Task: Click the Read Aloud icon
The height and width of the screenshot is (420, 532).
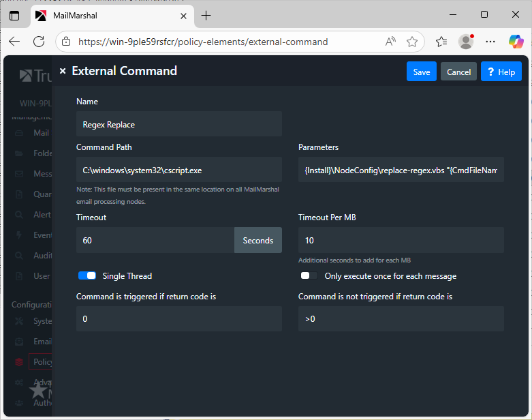Action: pyautogui.click(x=390, y=42)
